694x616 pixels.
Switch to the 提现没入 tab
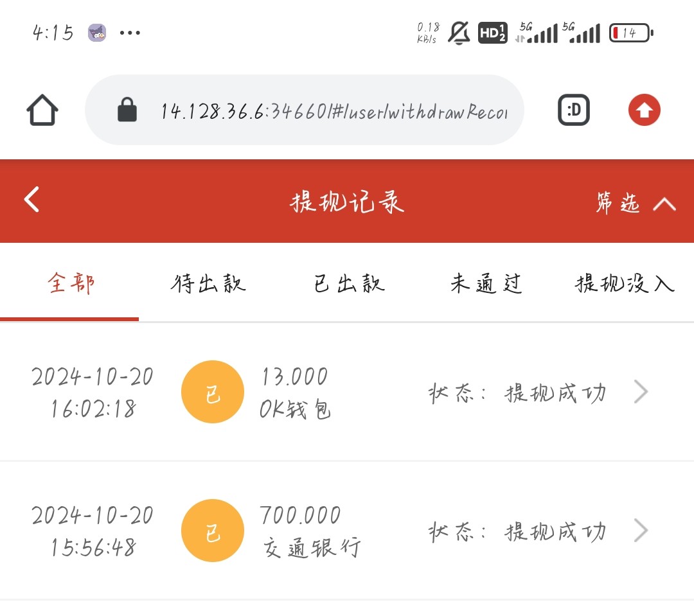[x=625, y=283]
